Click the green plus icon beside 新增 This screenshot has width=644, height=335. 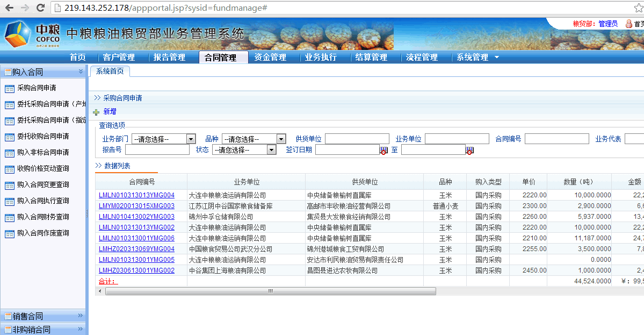click(96, 112)
